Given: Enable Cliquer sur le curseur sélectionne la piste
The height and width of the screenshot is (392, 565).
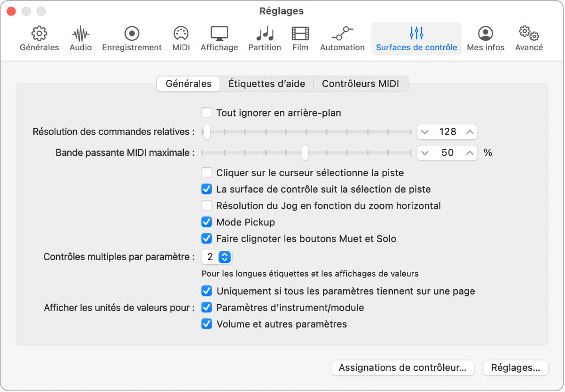Looking at the screenshot, I should tap(206, 172).
